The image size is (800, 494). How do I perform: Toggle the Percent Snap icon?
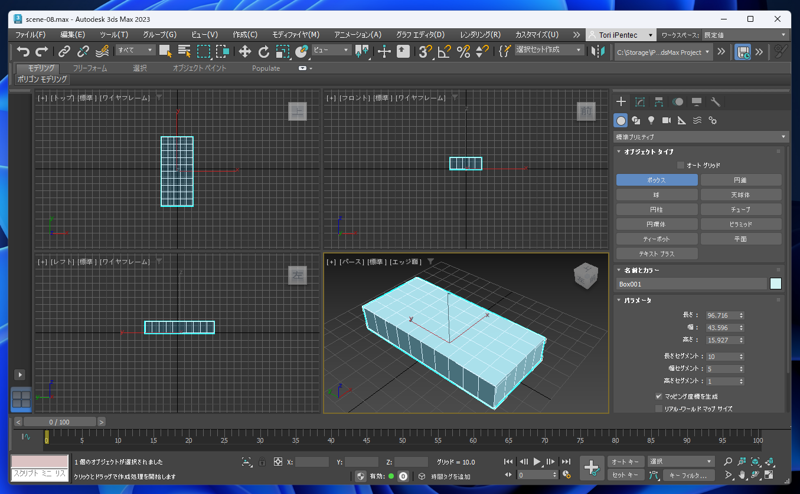click(463, 51)
